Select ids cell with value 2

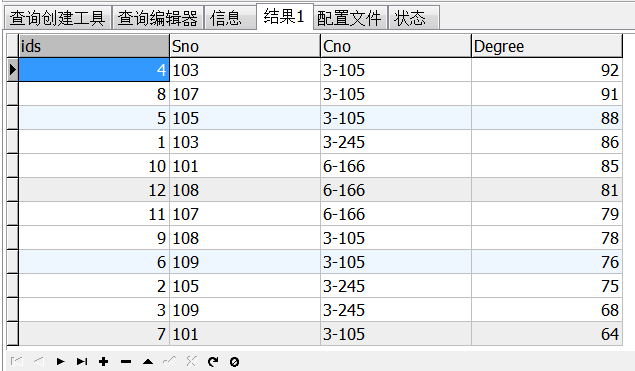(94, 286)
